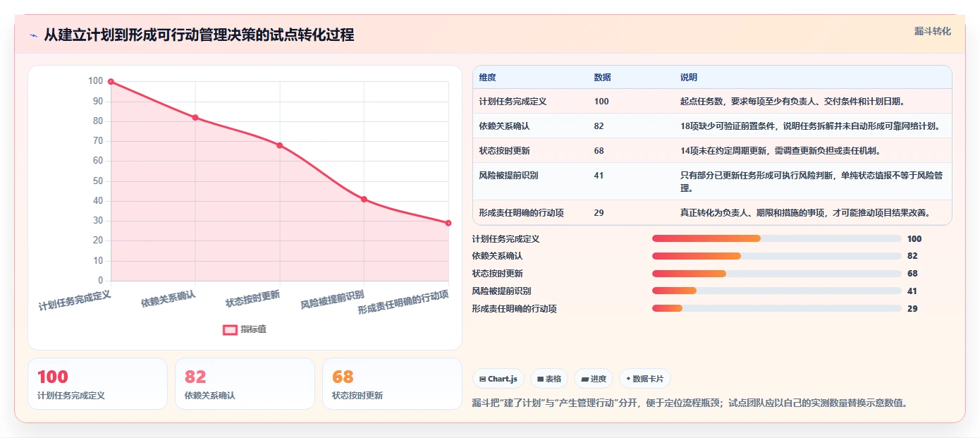
Task: Select the final chart point at value 29
Action: pos(448,223)
